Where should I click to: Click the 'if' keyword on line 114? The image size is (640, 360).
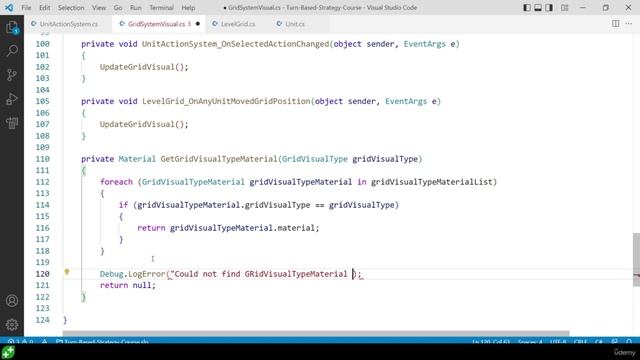(123, 205)
